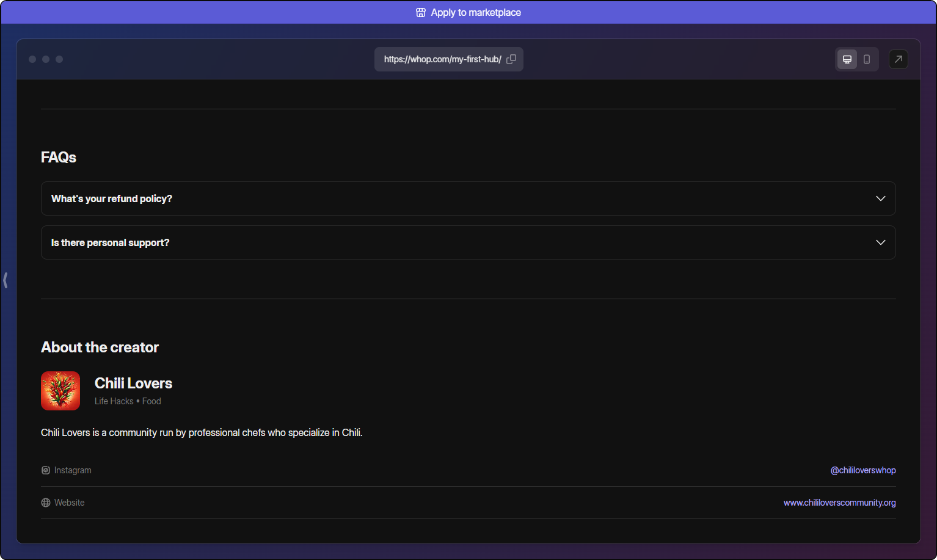Apply to marketplace via the banner text
Viewport: 937px width, 560px height.
coord(476,13)
